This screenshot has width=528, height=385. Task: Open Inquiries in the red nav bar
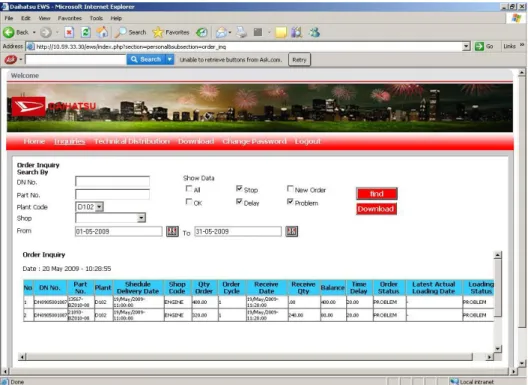[x=69, y=141]
